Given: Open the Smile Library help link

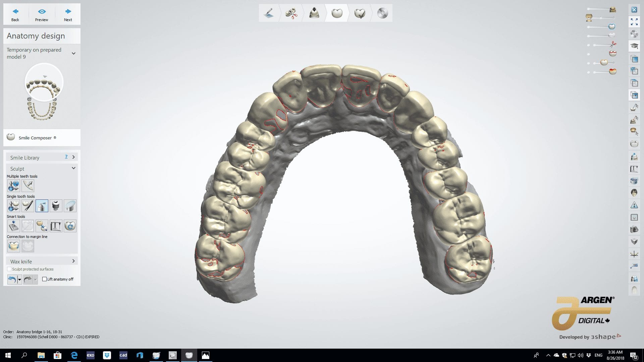Looking at the screenshot, I should tap(66, 157).
